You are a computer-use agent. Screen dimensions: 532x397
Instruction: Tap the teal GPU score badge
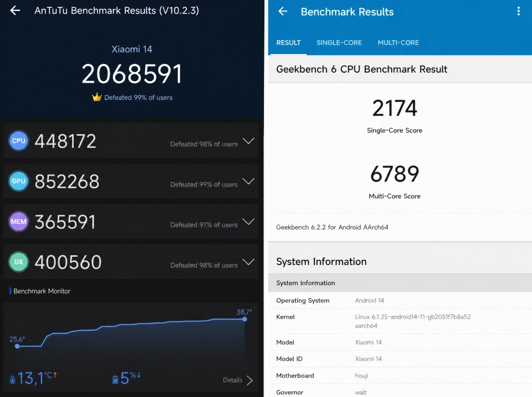[x=19, y=181]
